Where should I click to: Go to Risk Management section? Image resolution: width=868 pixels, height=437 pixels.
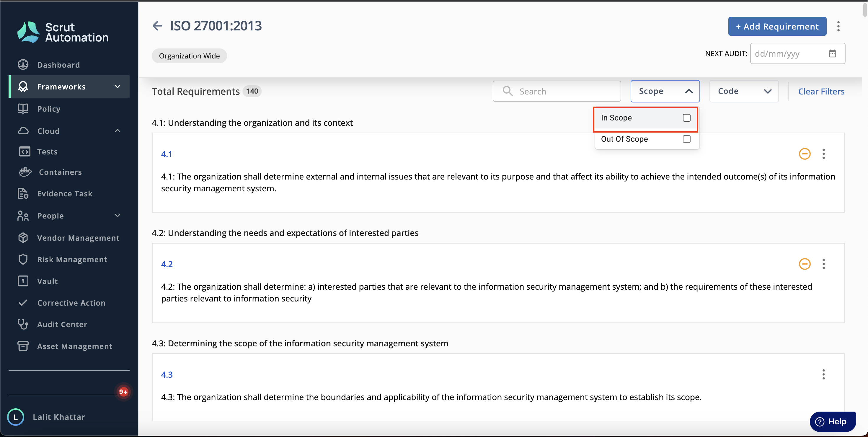pos(72,260)
